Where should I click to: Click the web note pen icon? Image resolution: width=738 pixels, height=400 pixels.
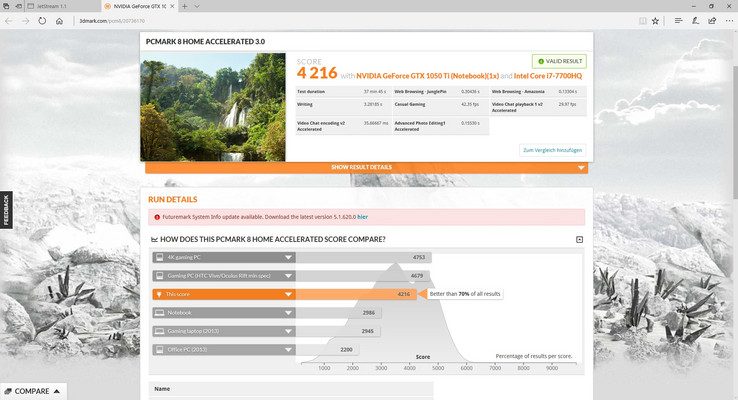(695, 21)
